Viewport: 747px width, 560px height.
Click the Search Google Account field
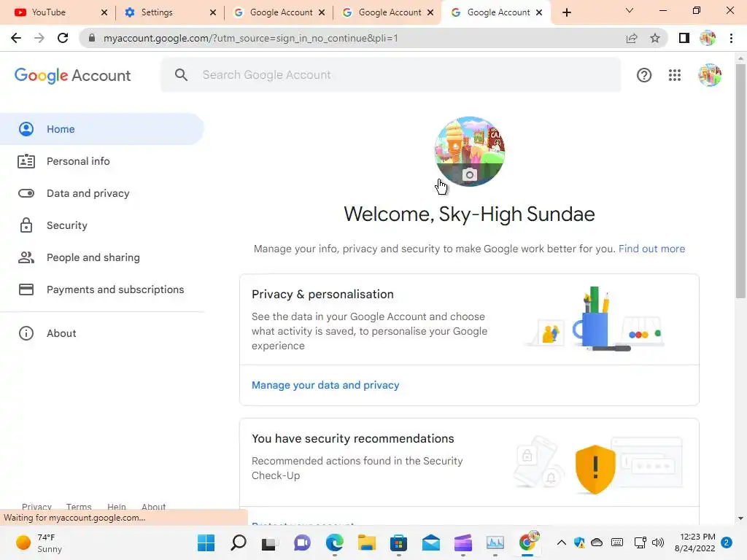point(391,75)
